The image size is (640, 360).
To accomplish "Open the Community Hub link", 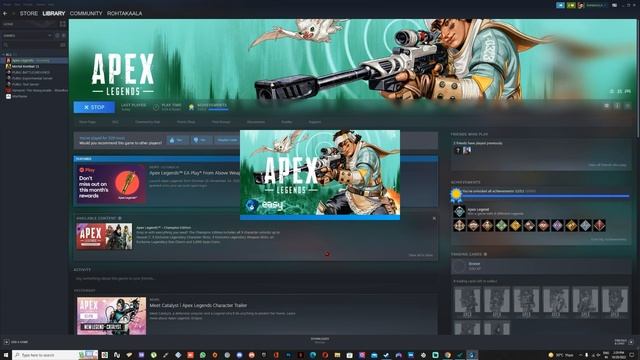I will tap(147, 122).
